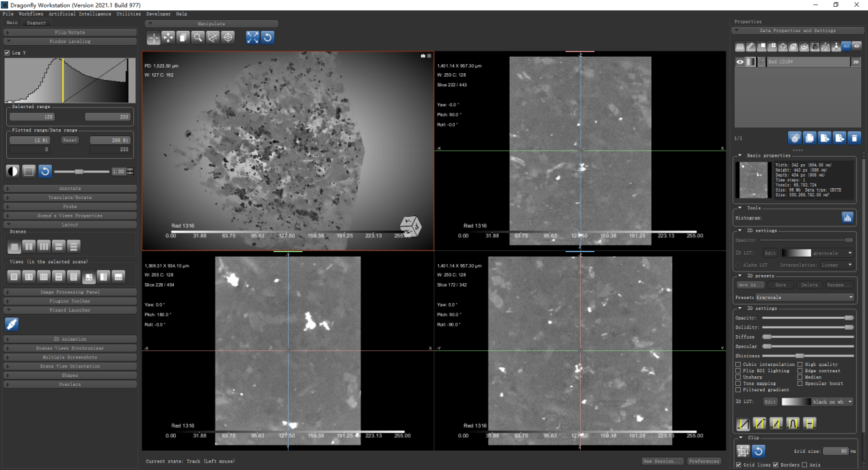
Task: Hide the Red 1316 dataset eye toggle
Action: 739,62
